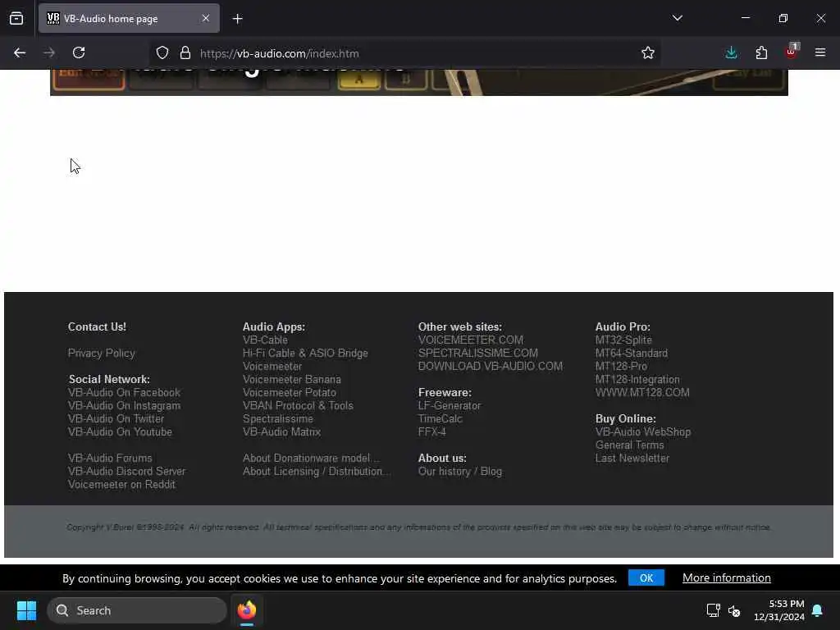Accept cookies with the OK button
The width and height of the screenshot is (840, 630).
pyautogui.click(x=646, y=578)
